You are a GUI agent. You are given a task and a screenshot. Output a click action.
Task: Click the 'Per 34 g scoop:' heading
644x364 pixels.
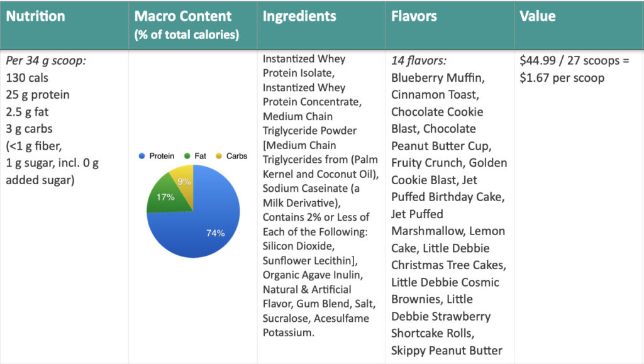click(46, 61)
